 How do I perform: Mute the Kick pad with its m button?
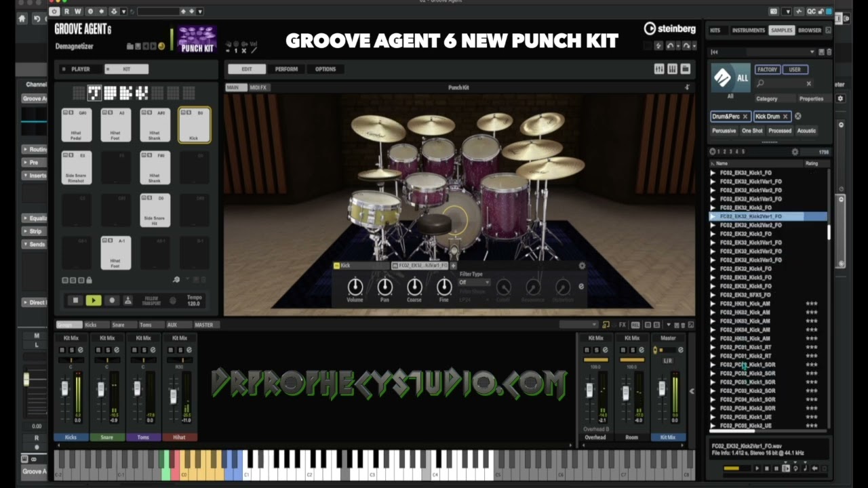[182, 113]
